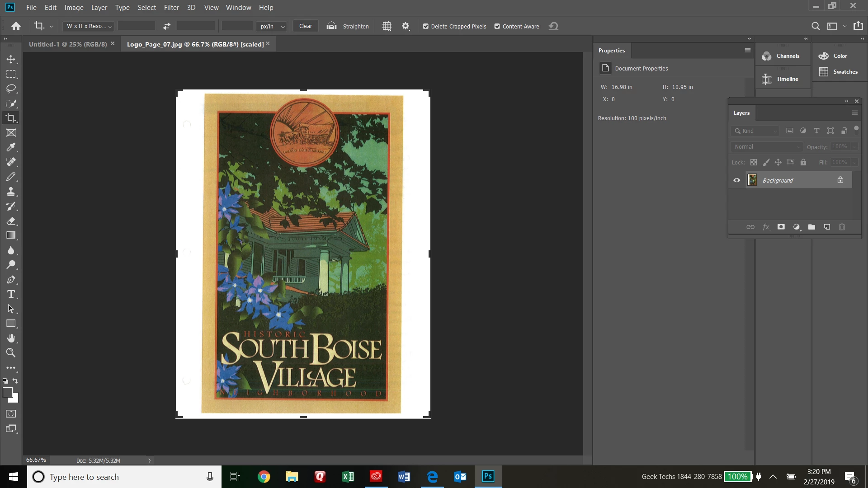Create a new layer icon

click(x=827, y=227)
